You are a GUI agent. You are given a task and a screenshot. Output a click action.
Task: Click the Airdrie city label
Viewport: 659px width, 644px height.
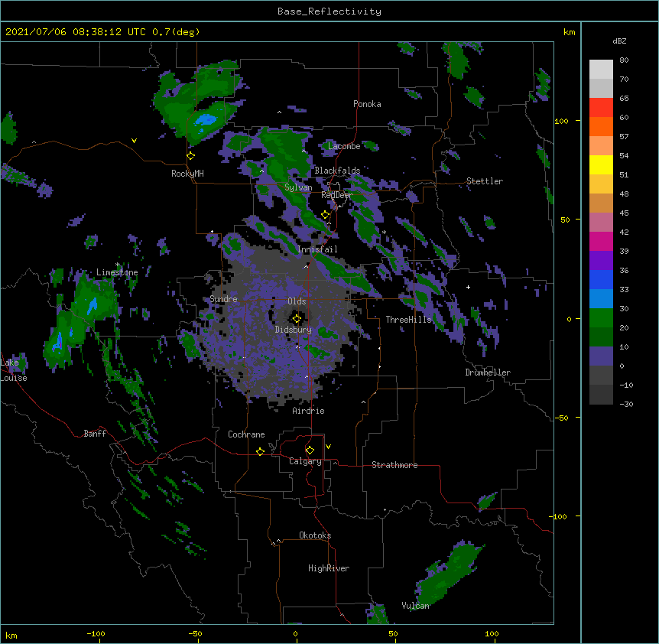click(309, 411)
